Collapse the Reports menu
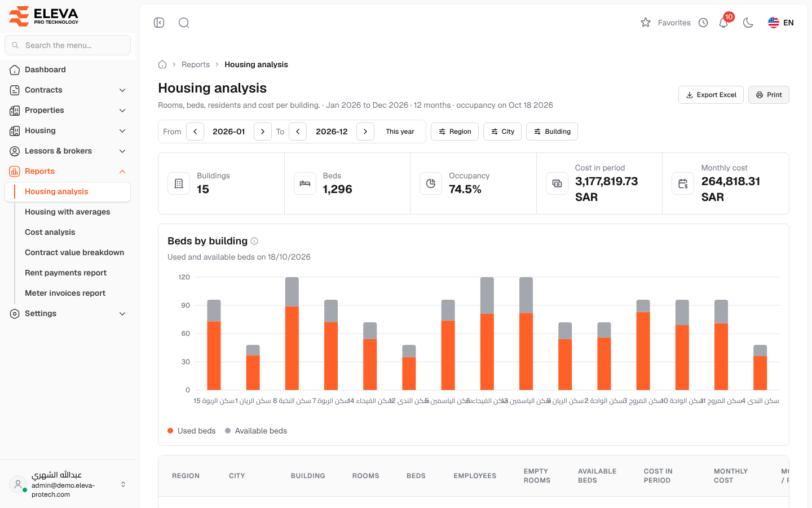Screen dimensions: 812x508 (x=68, y=171)
